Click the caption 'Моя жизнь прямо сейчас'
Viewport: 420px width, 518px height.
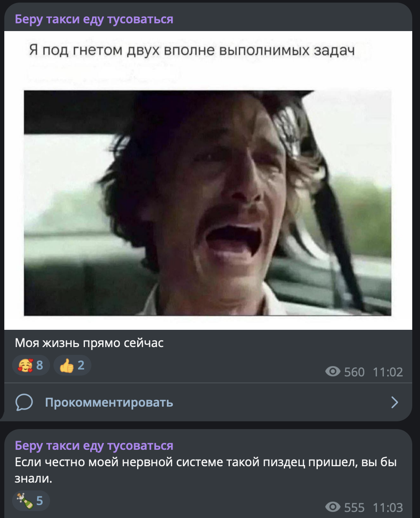pos(89,344)
